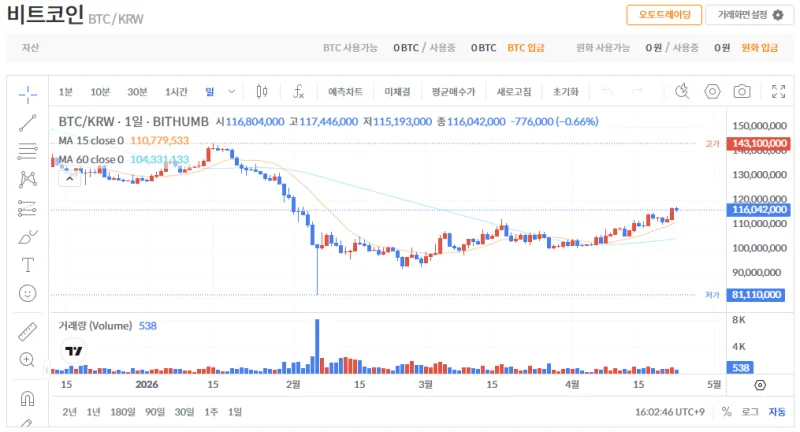This screenshot has height=432, width=800.
Task: Set the chart range to 1년
Action: [x=93, y=412]
